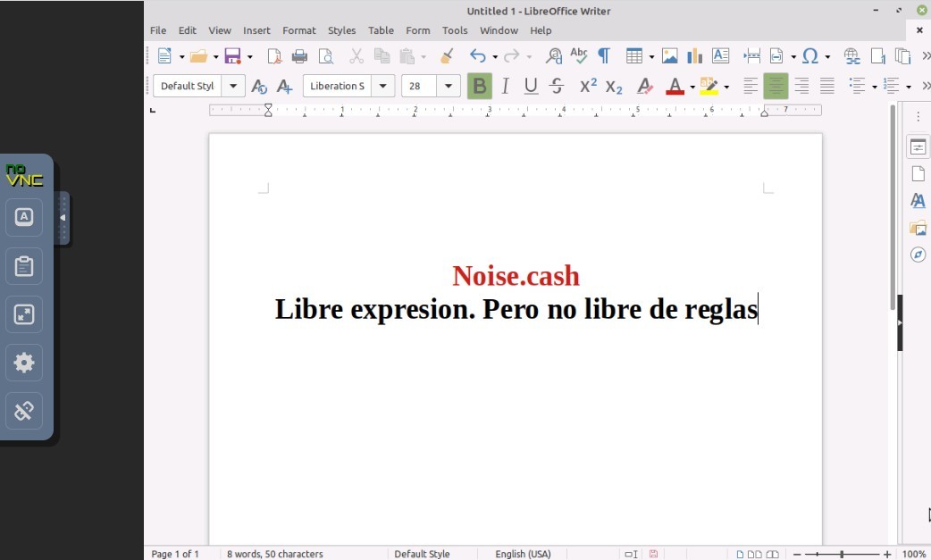This screenshot has height=560, width=931.
Task: Click the New Style from Selection icon
Action: pos(284,87)
